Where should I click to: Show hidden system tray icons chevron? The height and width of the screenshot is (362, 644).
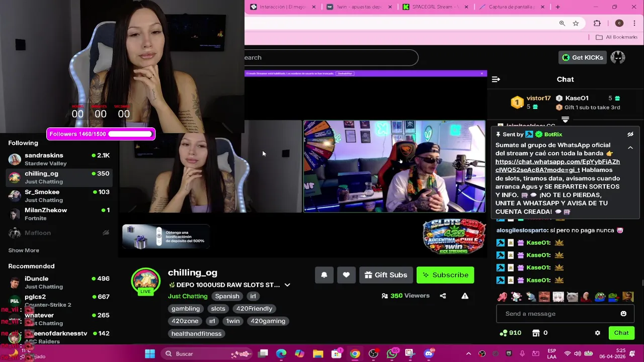click(468, 354)
